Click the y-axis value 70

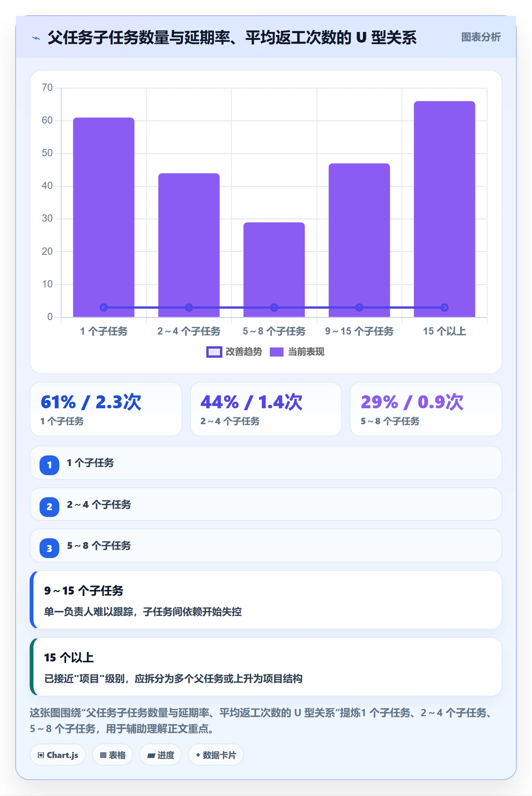coord(47,88)
